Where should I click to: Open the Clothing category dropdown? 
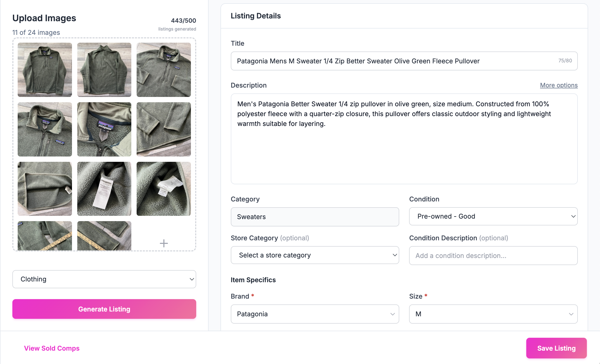104,279
